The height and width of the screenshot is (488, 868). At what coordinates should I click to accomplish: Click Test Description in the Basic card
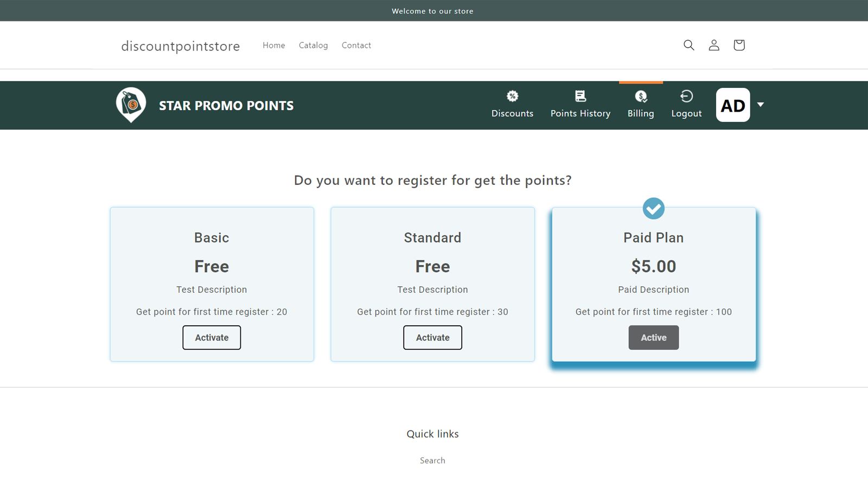pyautogui.click(x=212, y=290)
